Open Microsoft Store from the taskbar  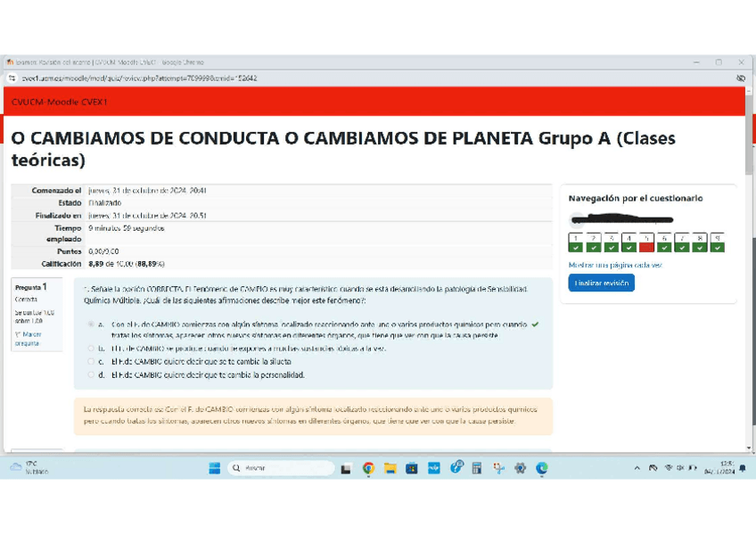click(x=412, y=468)
